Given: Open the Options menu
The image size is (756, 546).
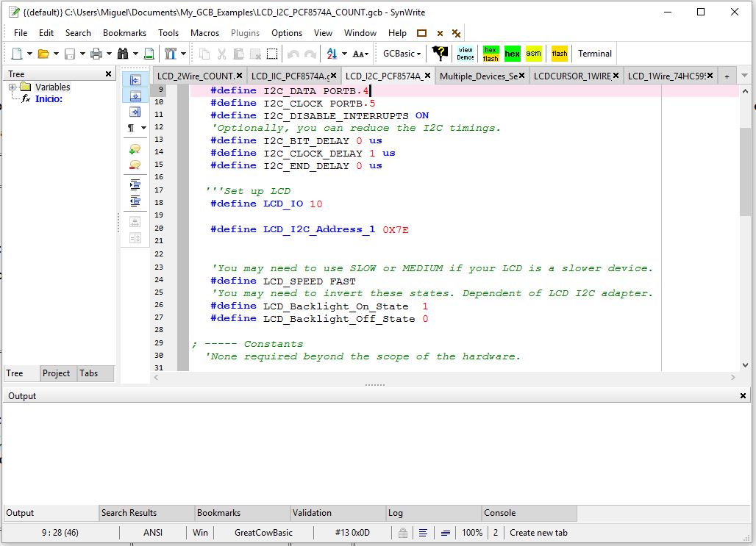Looking at the screenshot, I should [x=286, y=33].
